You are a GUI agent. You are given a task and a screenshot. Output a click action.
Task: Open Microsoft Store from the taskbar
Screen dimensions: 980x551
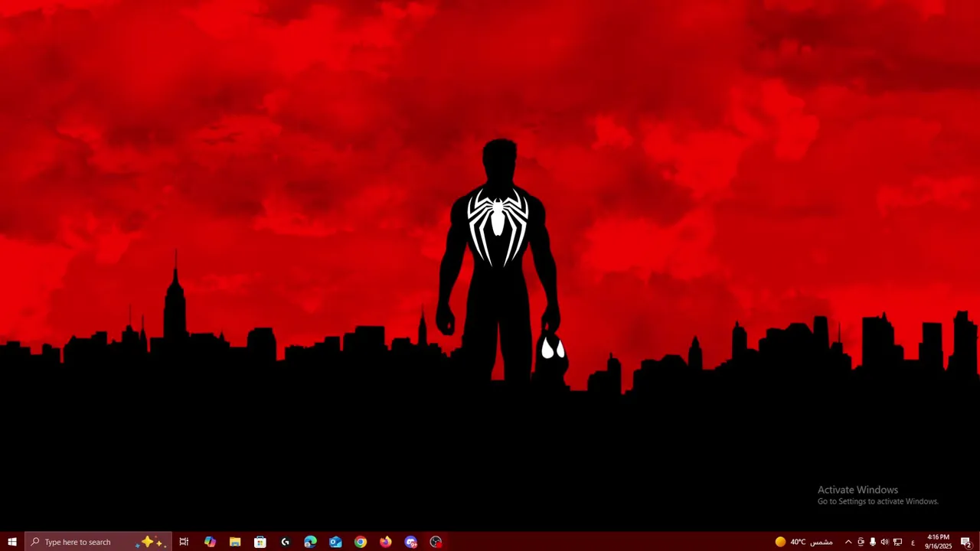click(260, 542)
